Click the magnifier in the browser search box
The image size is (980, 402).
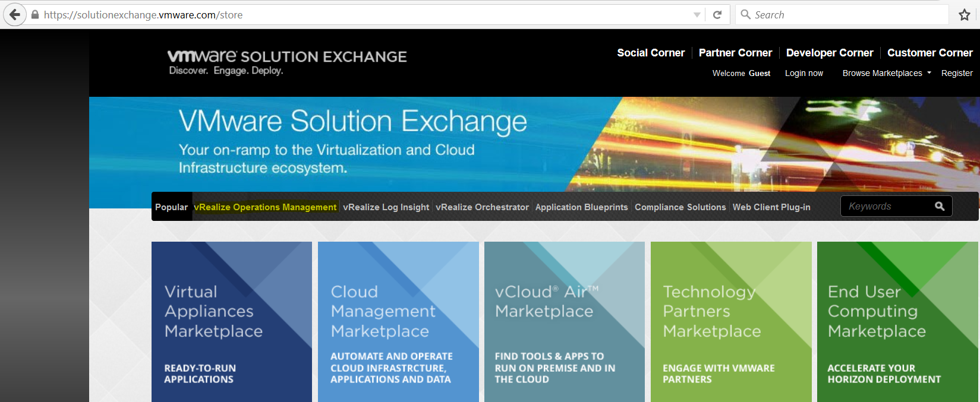coord(746,14)
